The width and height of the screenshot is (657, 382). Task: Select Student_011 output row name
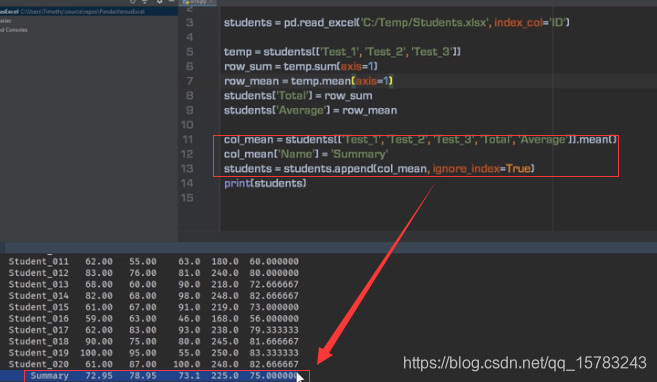pos(39,262)
